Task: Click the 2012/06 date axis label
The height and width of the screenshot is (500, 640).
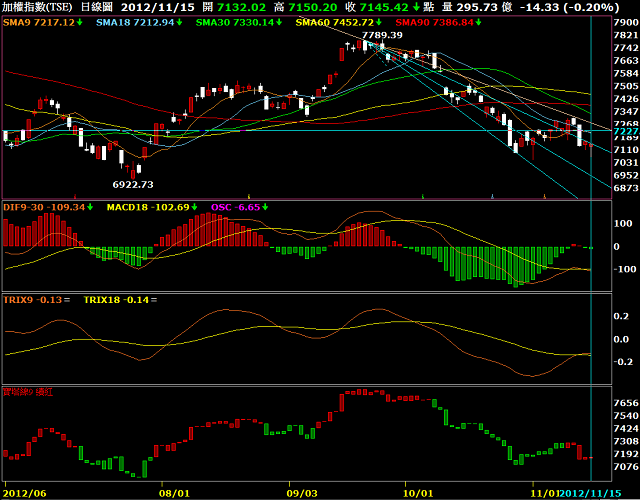Action: [x=25, y=493]
